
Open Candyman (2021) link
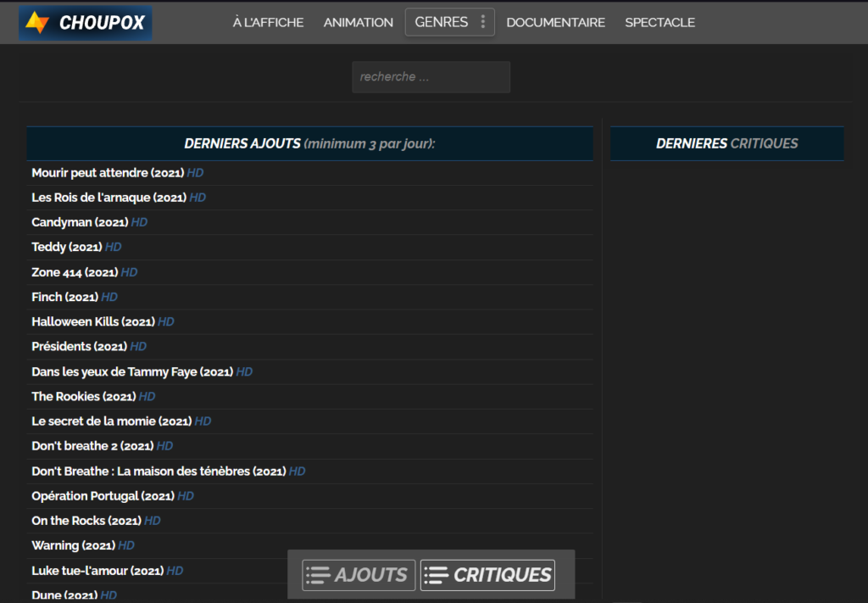point(89,222)
